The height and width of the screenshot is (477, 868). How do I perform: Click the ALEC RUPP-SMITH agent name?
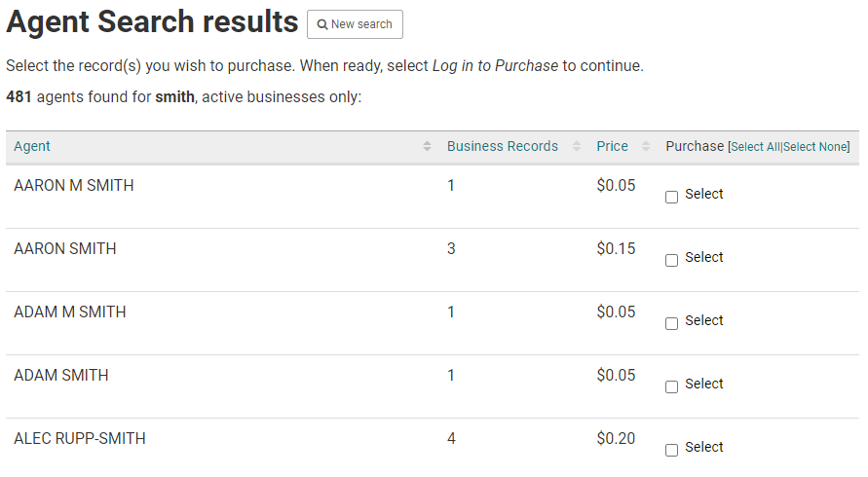pos(80,438)
